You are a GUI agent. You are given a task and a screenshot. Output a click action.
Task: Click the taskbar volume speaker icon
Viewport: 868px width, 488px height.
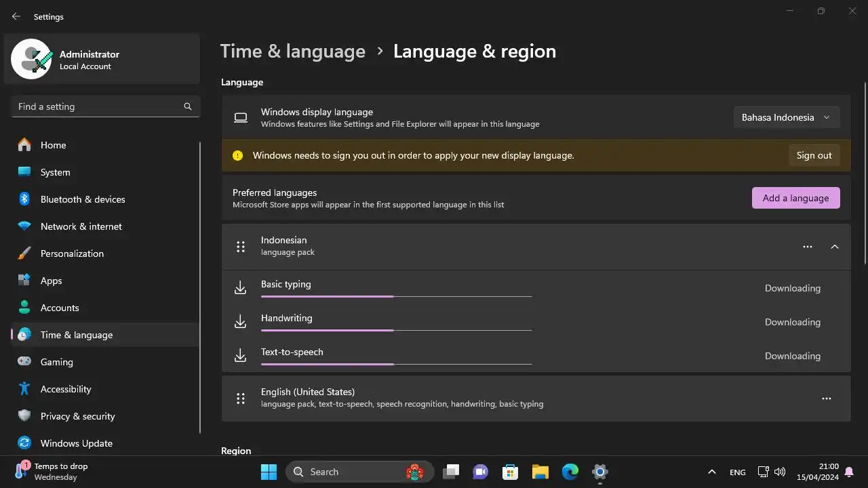[780, 472]
